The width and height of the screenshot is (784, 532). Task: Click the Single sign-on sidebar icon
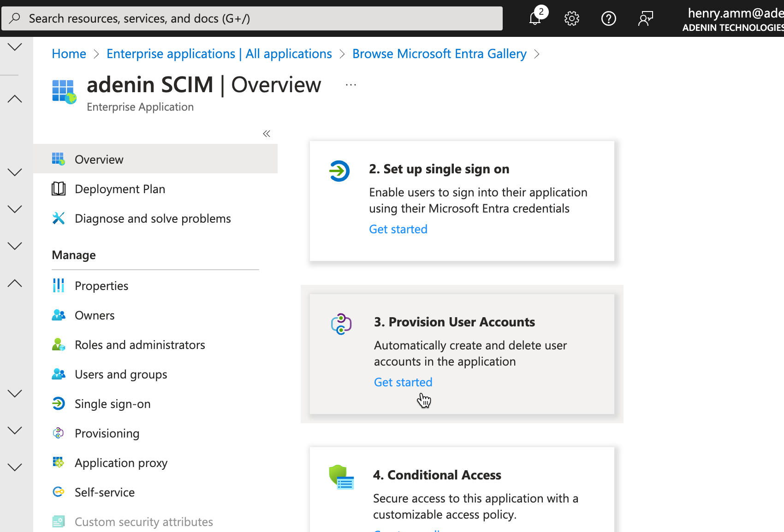[x=59, y=404]
